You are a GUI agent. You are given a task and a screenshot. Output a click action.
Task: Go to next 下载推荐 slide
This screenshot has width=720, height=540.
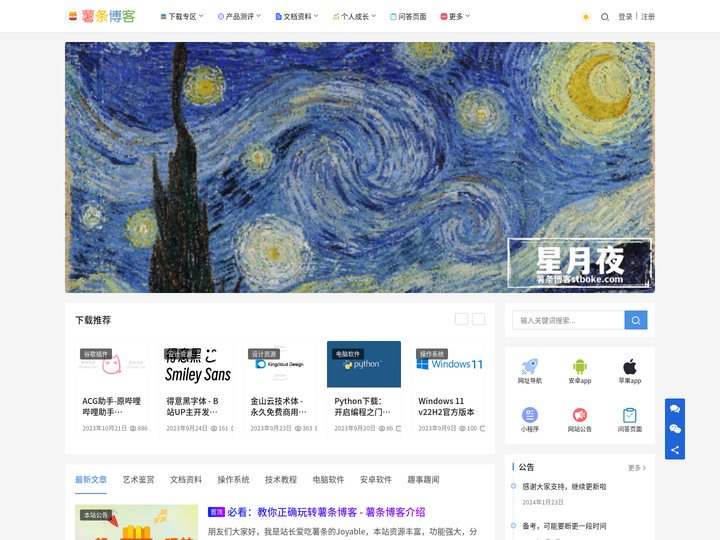[x=478, y=319]
